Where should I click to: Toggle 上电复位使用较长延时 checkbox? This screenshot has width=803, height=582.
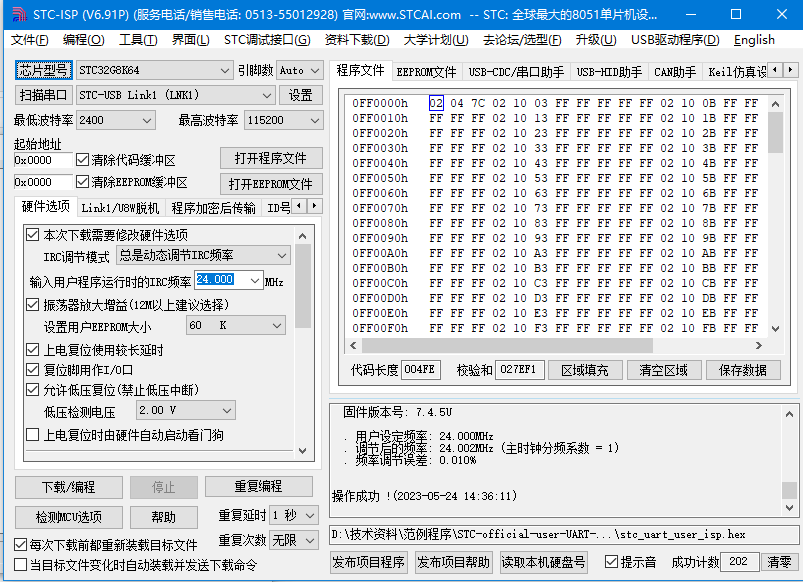click(x=32, y=350)
